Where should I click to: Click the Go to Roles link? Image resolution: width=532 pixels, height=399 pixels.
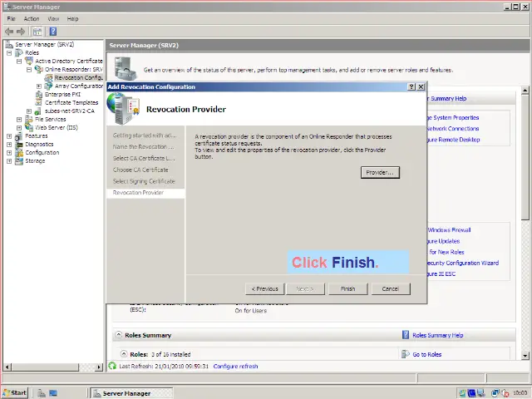tap(426, 355)
